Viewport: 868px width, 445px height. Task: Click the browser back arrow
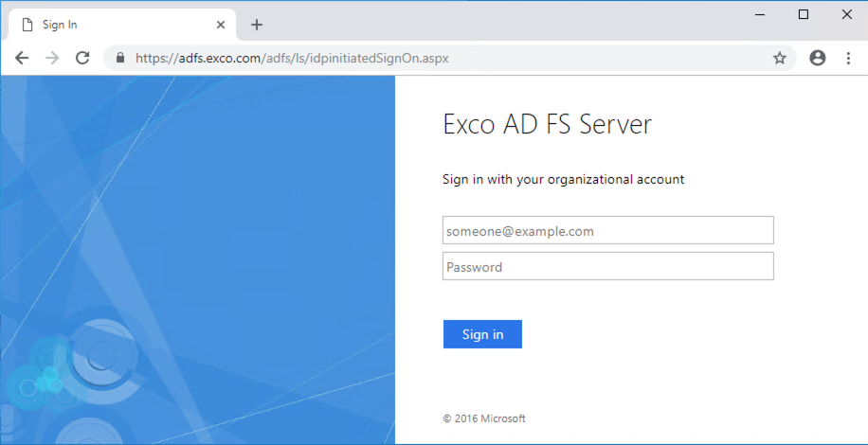(22, 58)
